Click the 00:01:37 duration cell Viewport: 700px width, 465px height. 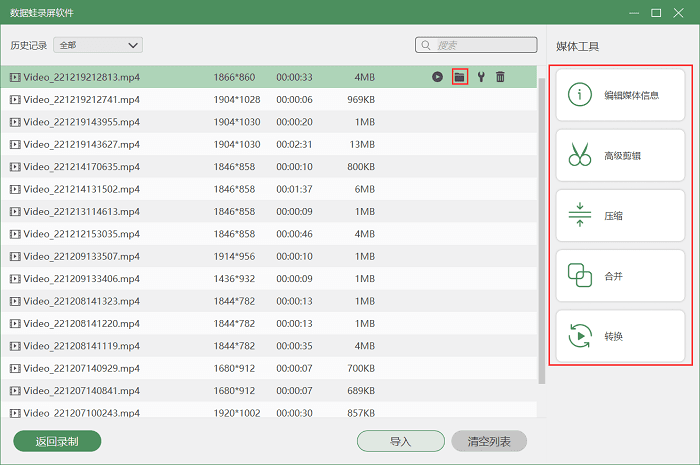[294, 189]
